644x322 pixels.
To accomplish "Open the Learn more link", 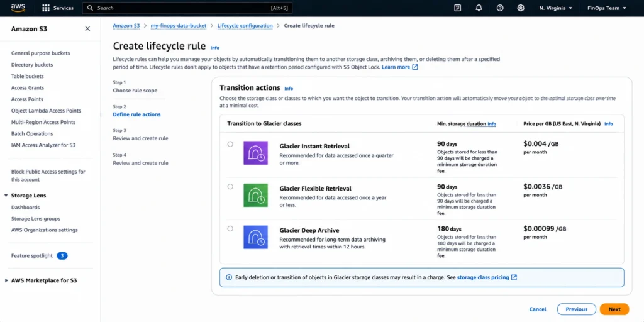I will [x=396, y=67].
